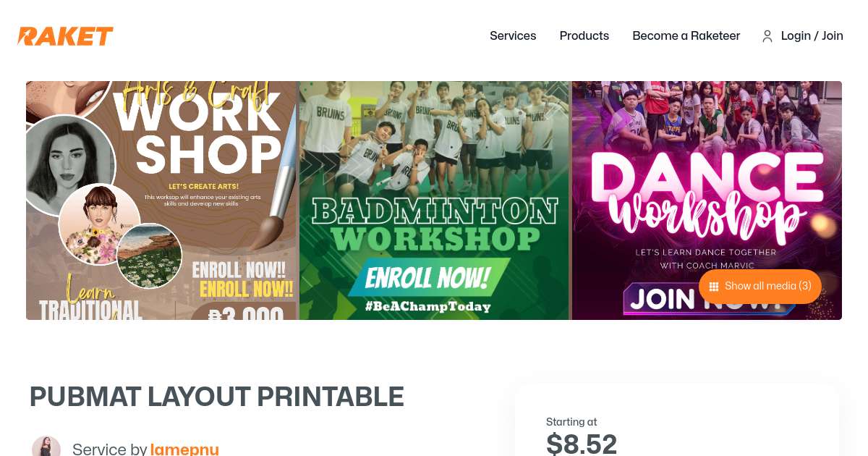Click the PUBMAT LAYOUT PRINTABLE heading

217,397
